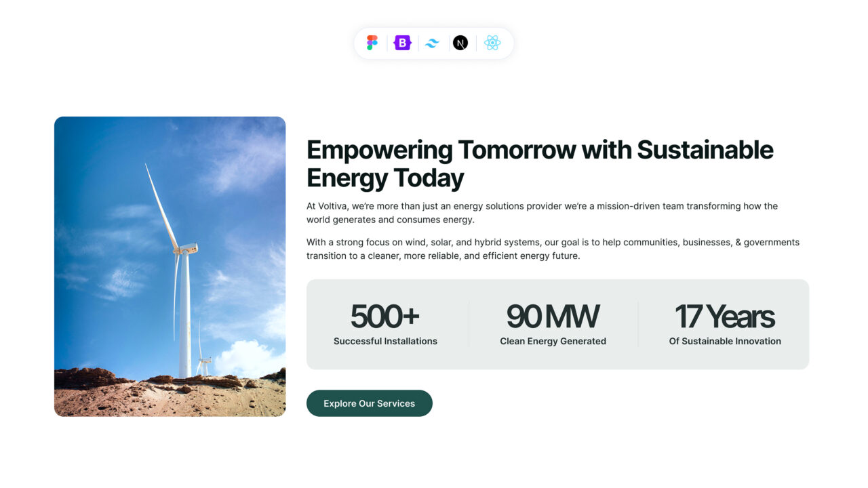Select the Successful Installations label

[385, 341]
